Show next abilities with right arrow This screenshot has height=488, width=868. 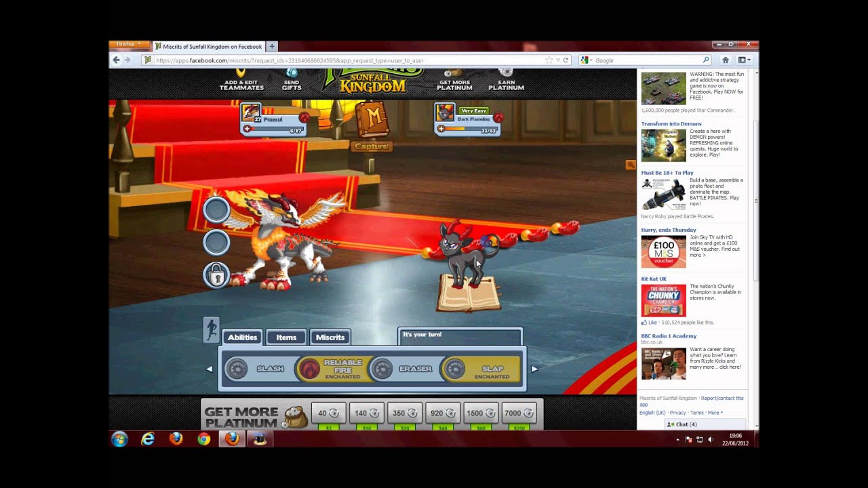(534, 369)
